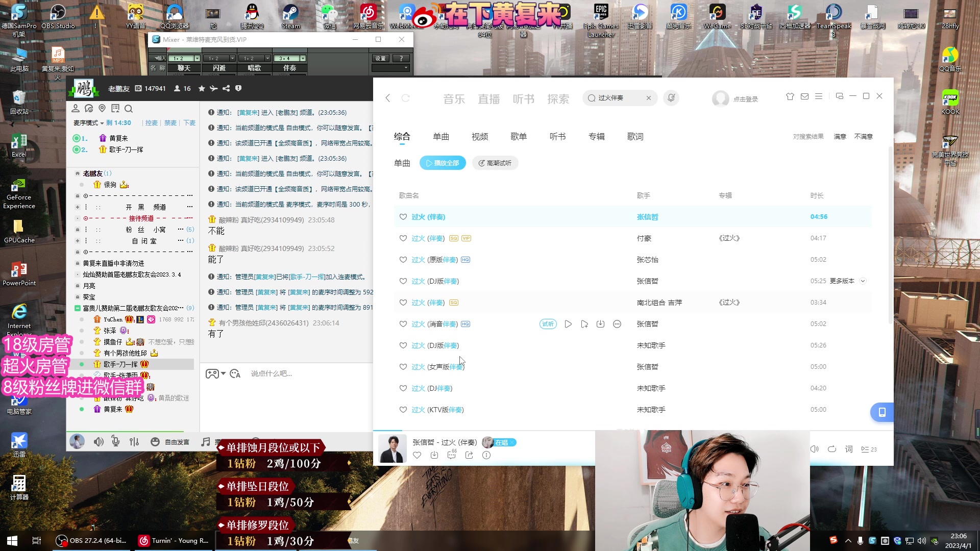Open more options icon on 过火 (消音伴奏) row
This screenshot has width=980, height=551.
coord(617,324)
